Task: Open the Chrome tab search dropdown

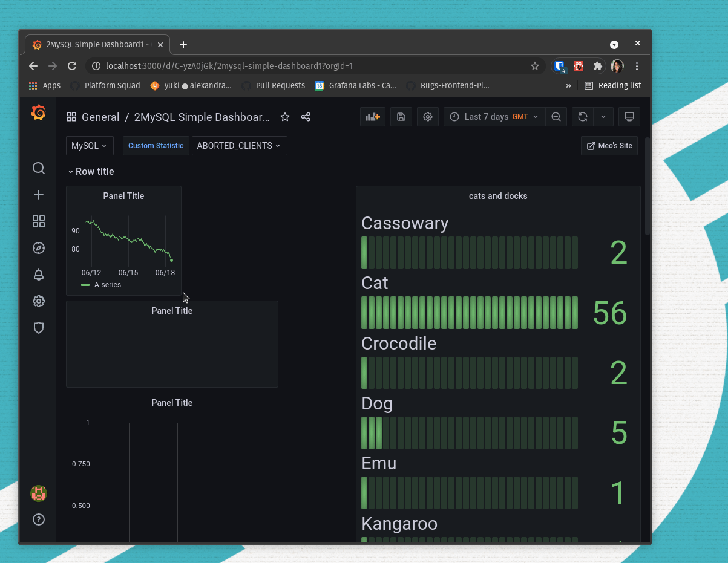Action: coord(614,44)
